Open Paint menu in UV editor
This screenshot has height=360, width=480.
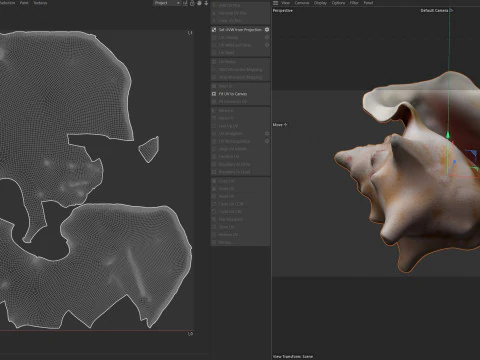pos(24,3)
